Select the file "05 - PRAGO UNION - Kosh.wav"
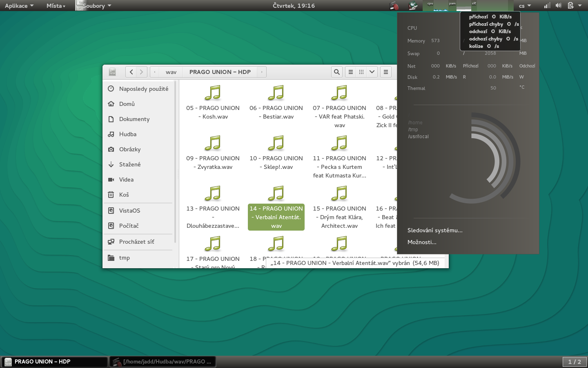 click(213, 102)
